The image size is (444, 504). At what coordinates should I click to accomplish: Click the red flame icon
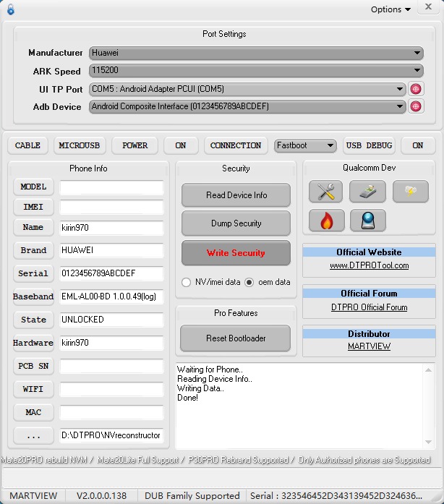pyautogui.click(x=325, y=221)
